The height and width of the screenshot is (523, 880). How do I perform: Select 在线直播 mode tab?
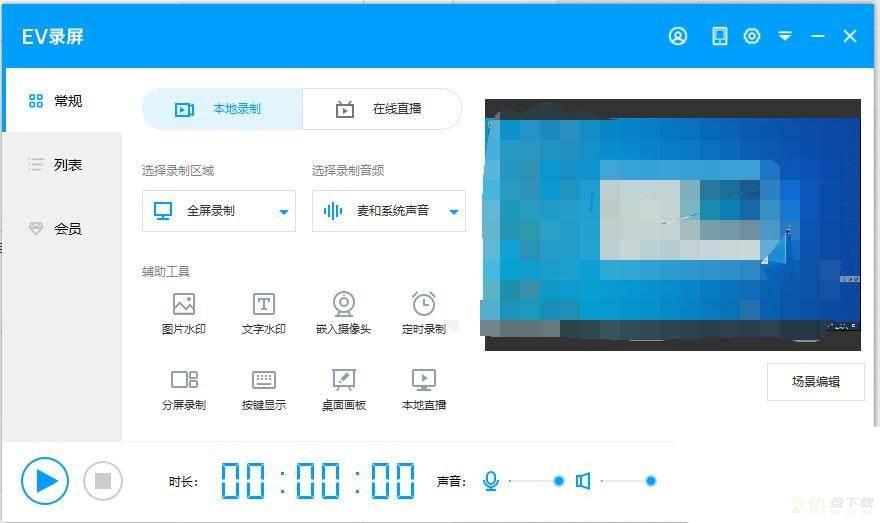point(382,109)
